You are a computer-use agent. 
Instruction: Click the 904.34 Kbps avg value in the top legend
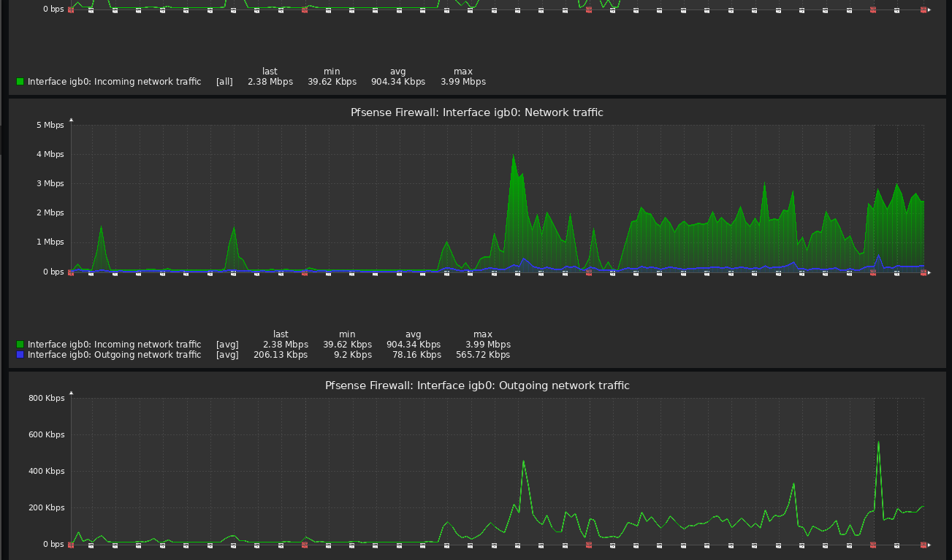click(397, 82)
